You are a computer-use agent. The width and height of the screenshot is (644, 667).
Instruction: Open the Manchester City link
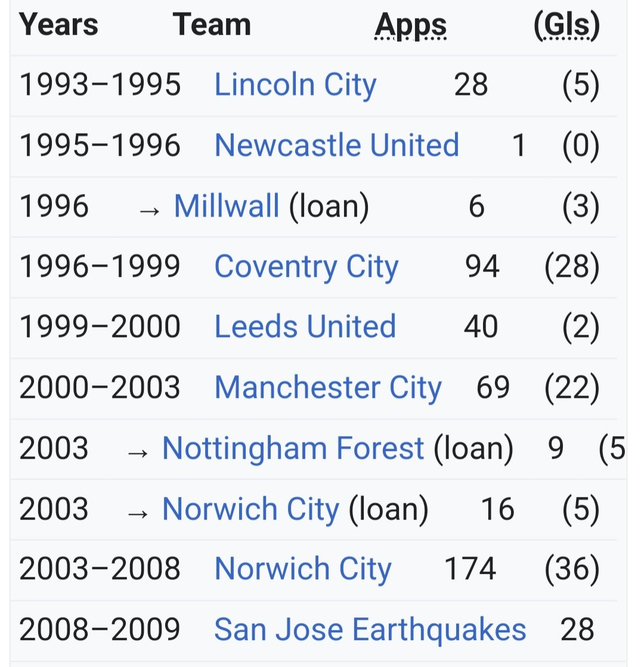[328, 388]
